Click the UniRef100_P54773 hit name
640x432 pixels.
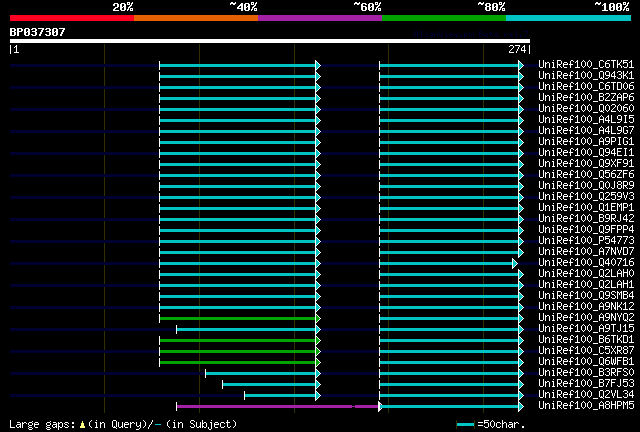coord(586,241)
